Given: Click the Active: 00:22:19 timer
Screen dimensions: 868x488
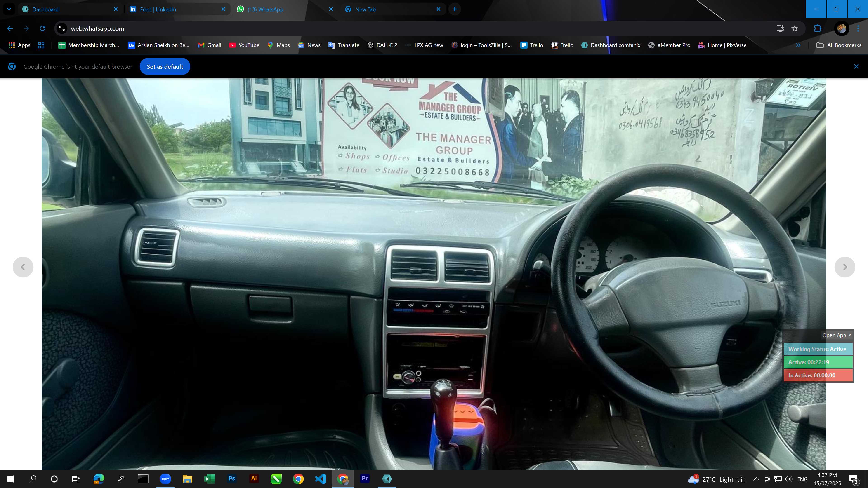Looking at the screenshot, I should [818, 362].
